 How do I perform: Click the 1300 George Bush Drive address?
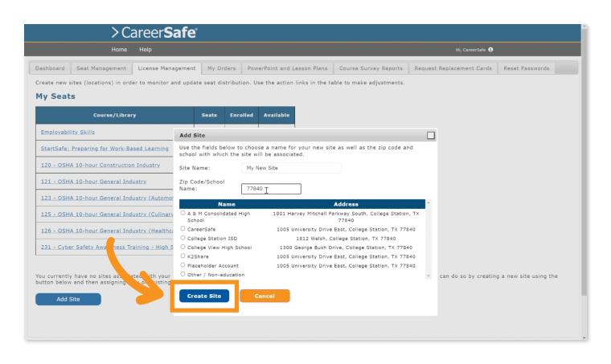pos(346,247)
